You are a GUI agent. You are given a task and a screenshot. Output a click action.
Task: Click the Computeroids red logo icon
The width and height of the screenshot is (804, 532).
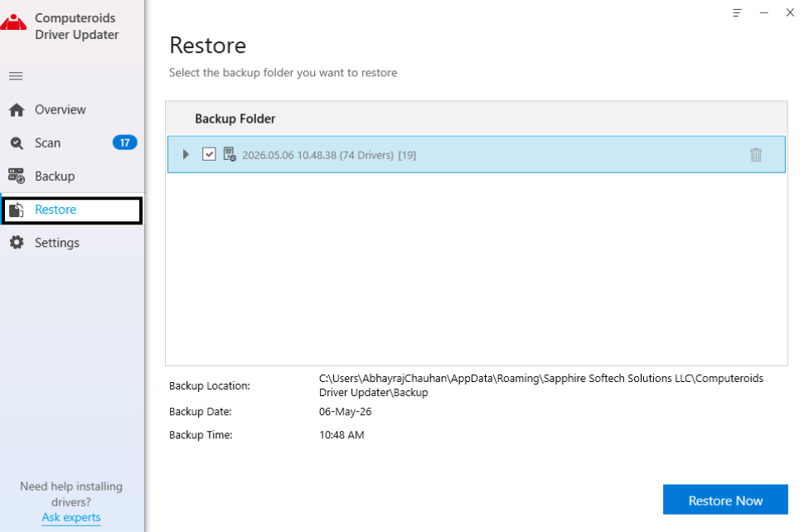13,23
